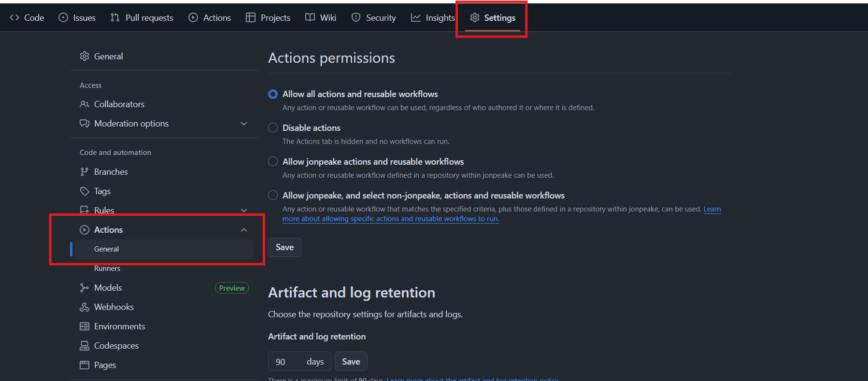This screenshot has height=381, width=868.
Task: Click the Actions play icon in top navigation
Action: [193, 18]
